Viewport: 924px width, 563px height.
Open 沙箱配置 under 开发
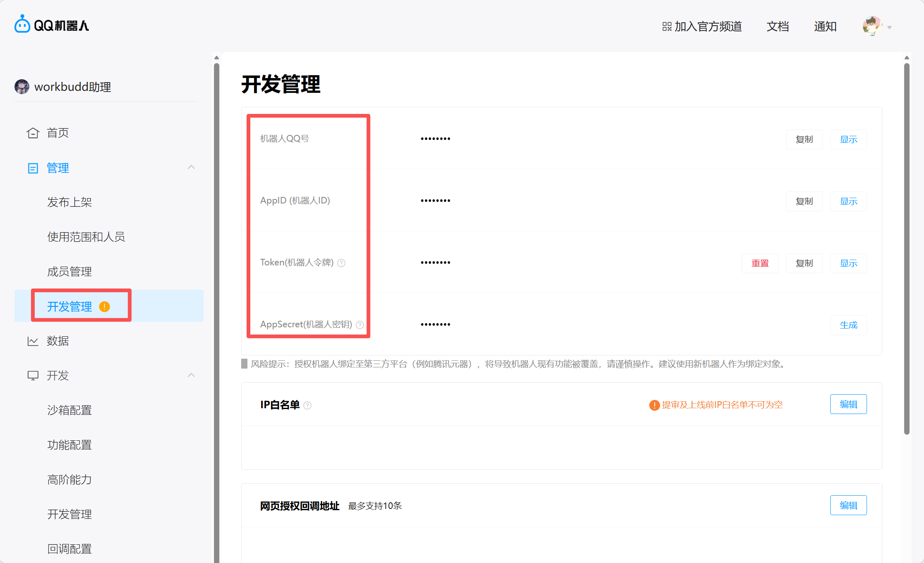(69, 410)
